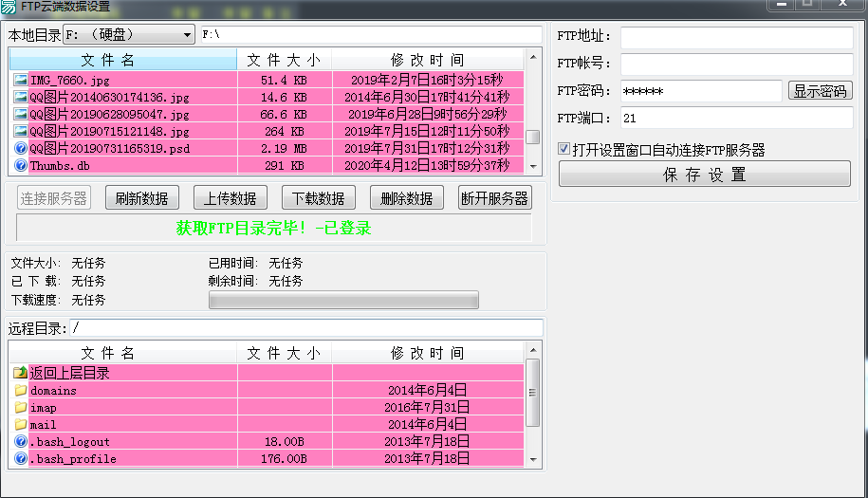Click the file icon beside .bash_logout
This screenshot has height=498, width=868.
[x=21, y=441]
